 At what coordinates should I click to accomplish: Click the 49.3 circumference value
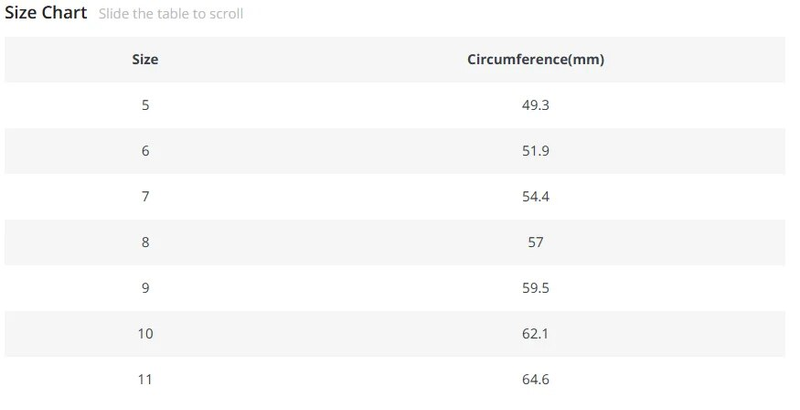pos(535,105)
